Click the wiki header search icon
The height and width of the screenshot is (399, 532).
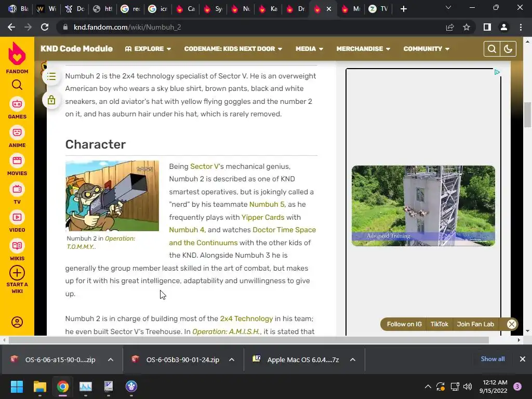coord(491,49)
